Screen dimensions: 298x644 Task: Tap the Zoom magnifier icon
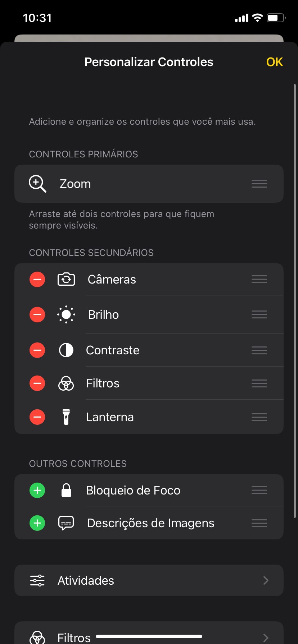(x=37, y=184)
